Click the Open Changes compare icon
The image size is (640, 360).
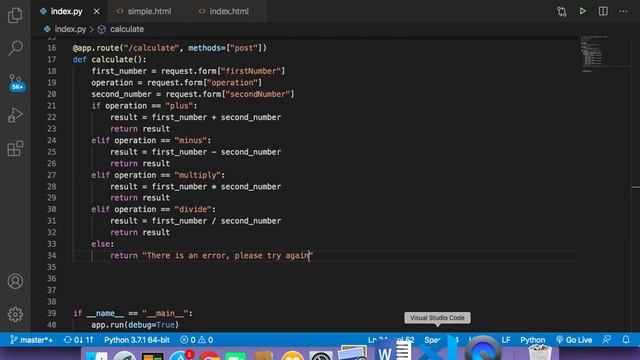pos(562,11)
